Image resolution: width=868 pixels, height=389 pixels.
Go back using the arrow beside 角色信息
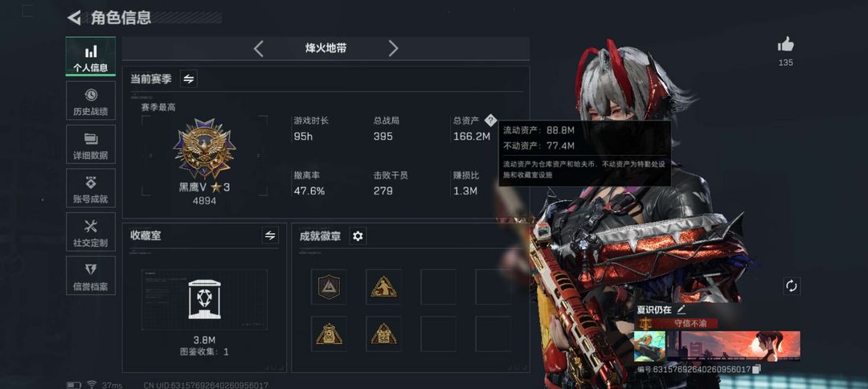click(x=74, y=18)
